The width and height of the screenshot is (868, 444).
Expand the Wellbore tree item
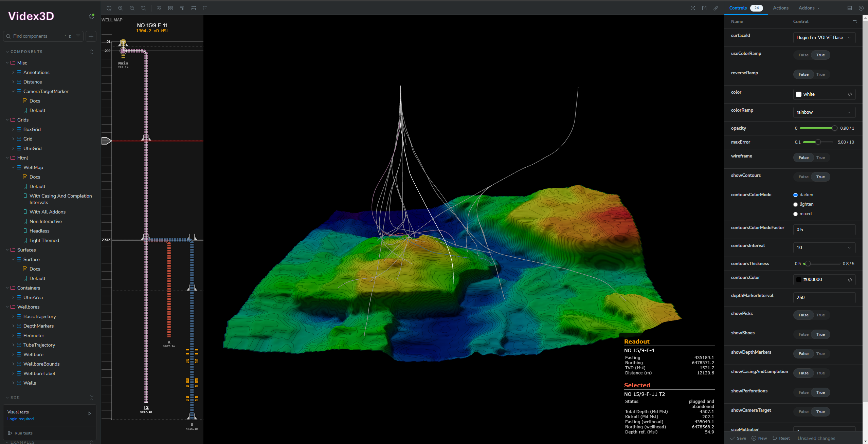point(13,354)
